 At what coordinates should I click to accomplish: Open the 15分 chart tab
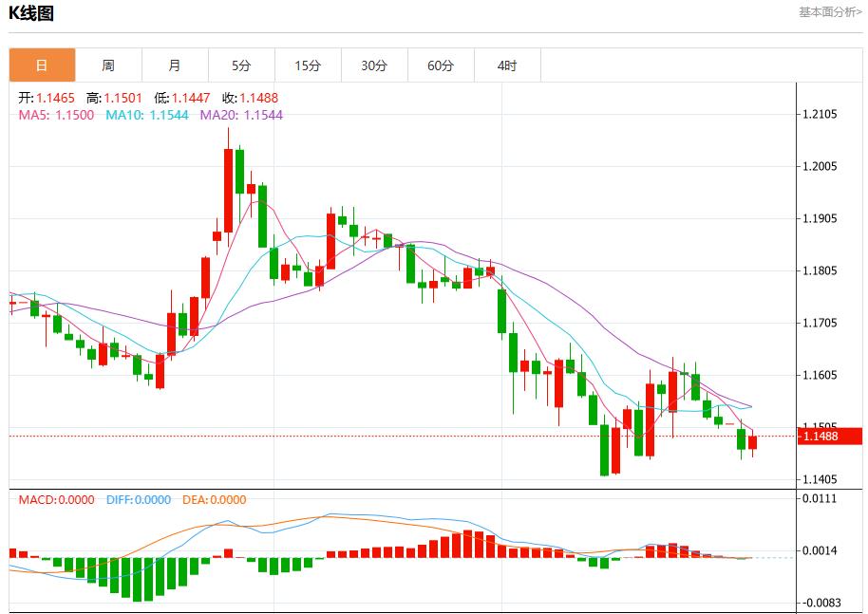coord(308,65)
